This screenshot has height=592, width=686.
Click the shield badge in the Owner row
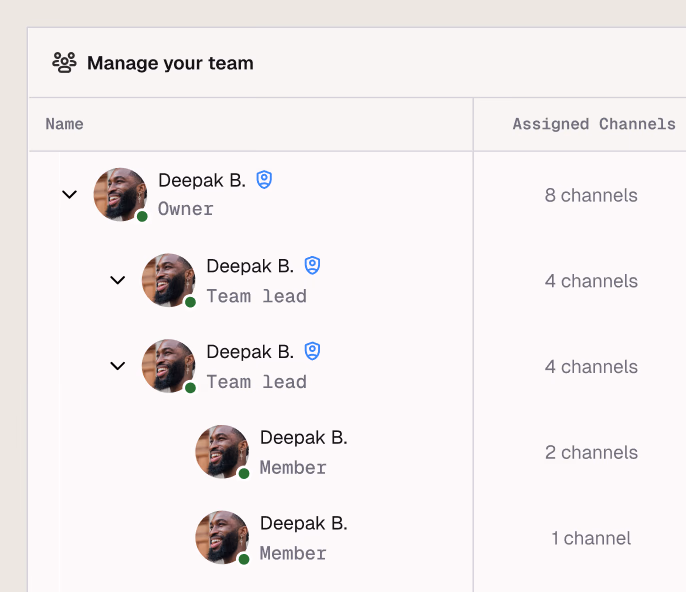pos(264,180)
